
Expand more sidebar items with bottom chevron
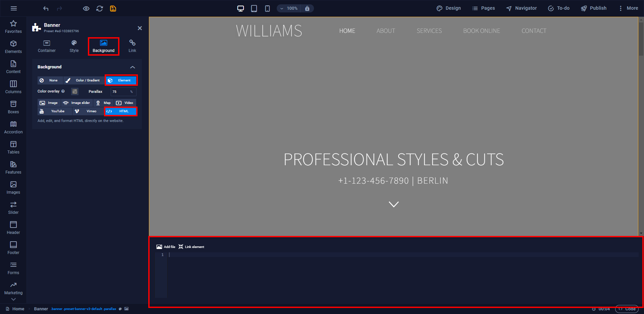(x=13, y=299)
